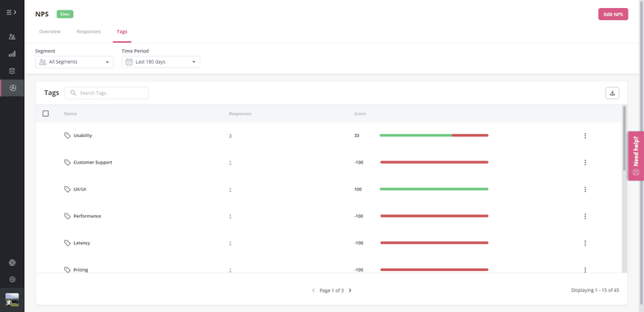Image resolution: width=644 pixels, height=312 pixels.
Task: Click the tag icon beside Pricing
Action: coord(68,269)
